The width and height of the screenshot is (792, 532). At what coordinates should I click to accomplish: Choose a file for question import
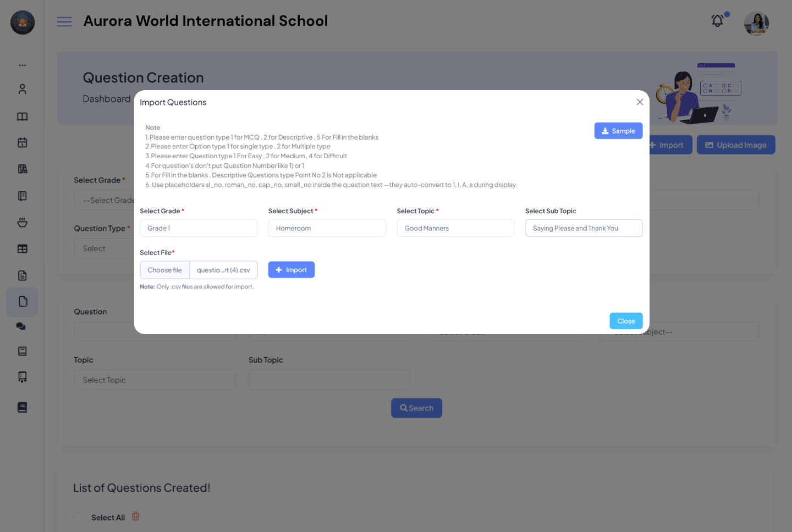click(x=164, y=269)
